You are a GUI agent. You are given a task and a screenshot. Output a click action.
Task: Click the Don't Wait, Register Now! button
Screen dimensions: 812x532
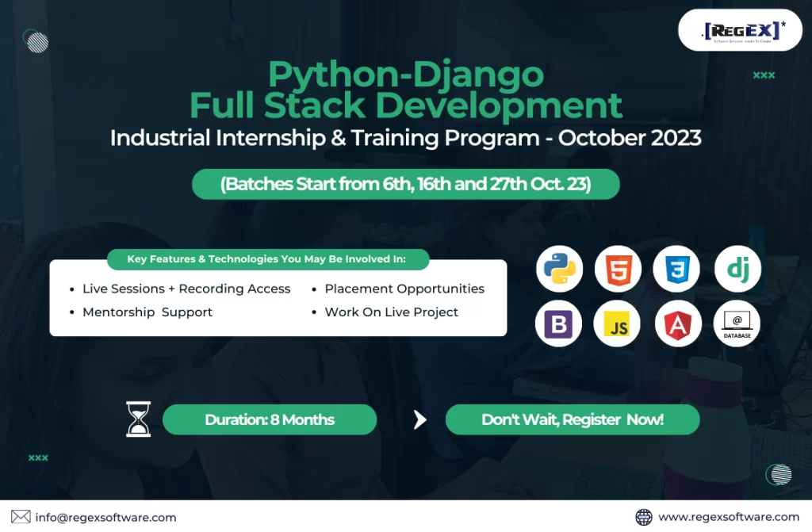(x=573, y=419)
